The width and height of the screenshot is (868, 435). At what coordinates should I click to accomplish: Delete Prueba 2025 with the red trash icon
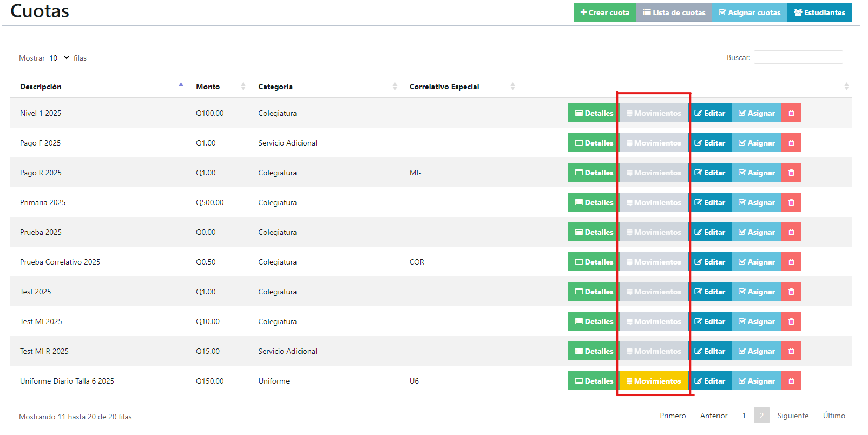coord(791,232)
